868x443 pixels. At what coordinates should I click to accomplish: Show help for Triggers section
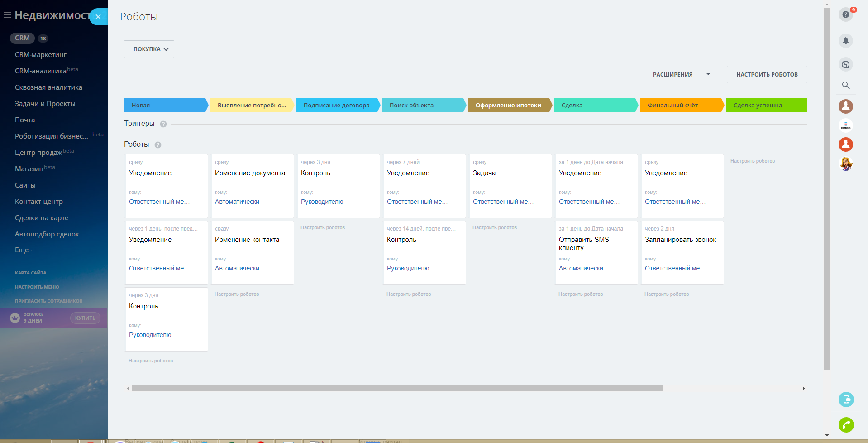[163, 124]
